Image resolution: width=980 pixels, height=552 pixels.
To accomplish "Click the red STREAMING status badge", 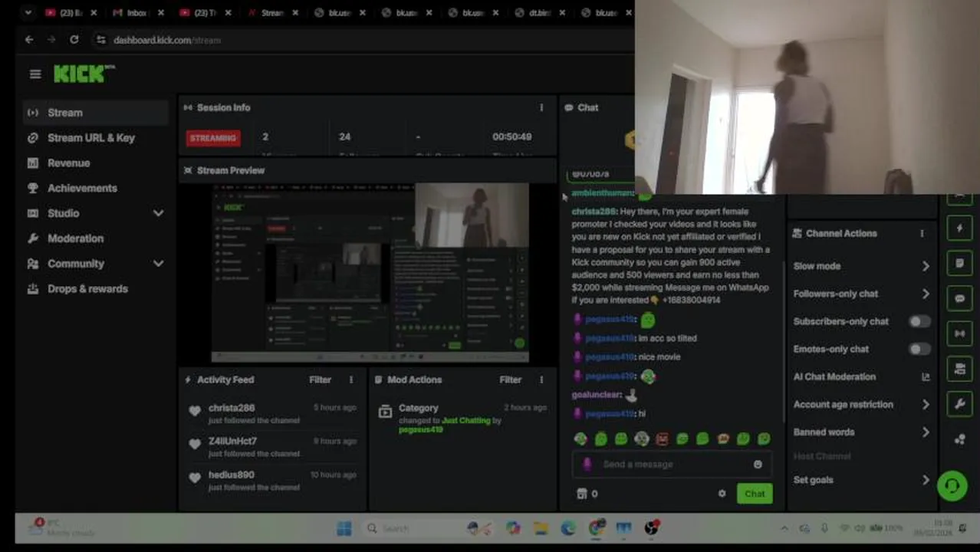I will (x=213, y=138).
